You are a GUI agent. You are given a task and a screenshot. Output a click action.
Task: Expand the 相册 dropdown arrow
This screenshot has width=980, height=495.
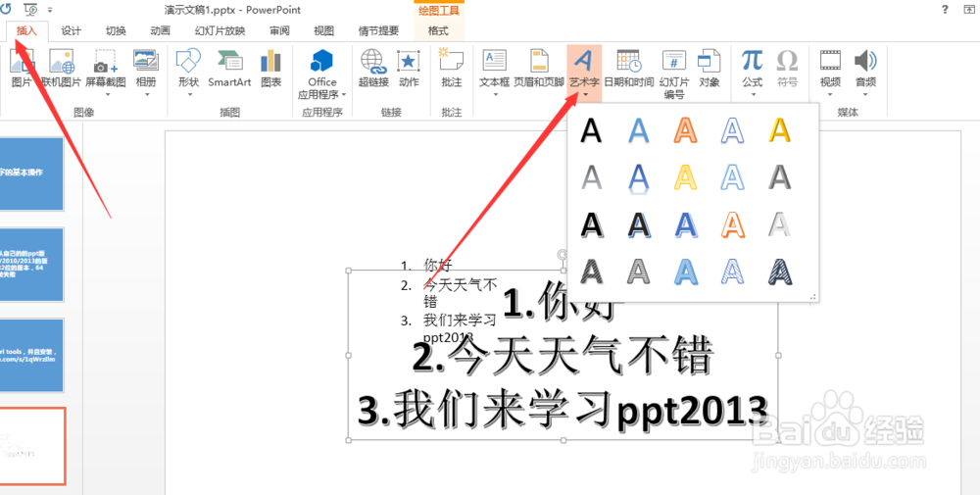click(147, 94)
